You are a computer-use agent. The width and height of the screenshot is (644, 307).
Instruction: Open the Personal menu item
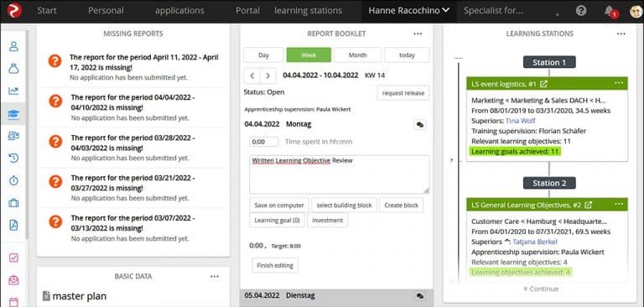[106, 11]
